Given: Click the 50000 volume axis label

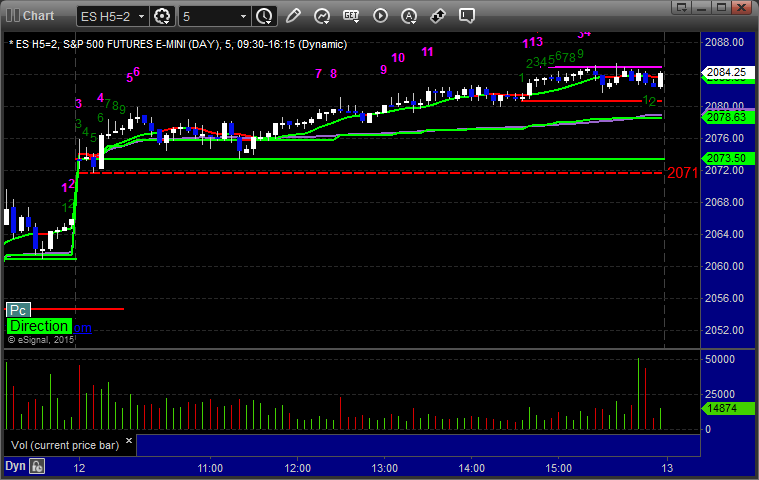Looking at the screenshot, I should click(x=720, y=359).
